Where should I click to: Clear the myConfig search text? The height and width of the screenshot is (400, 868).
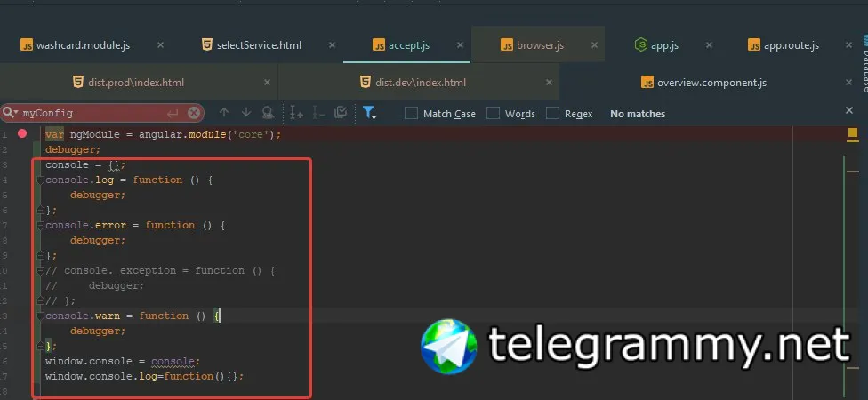[x=193, y=113]
